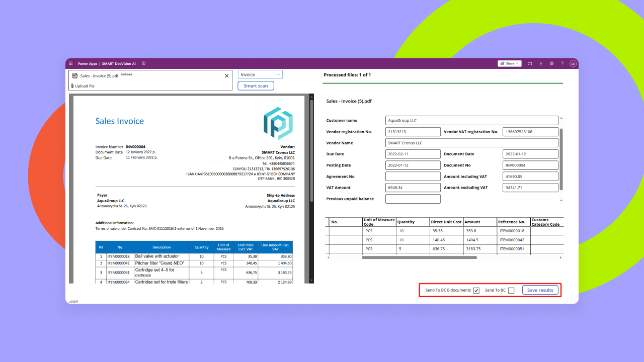Click the empty Agreement No field
Screen dimensions: 644x362
click(413, 176)
